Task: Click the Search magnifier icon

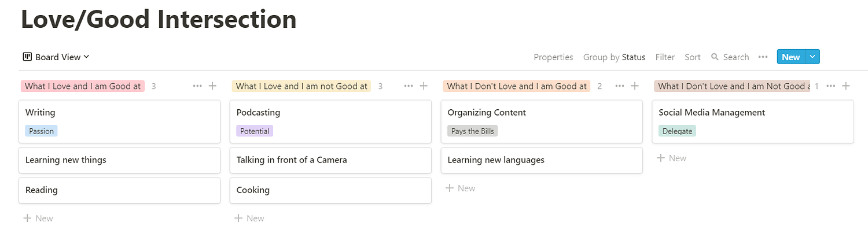Action: 715,57
